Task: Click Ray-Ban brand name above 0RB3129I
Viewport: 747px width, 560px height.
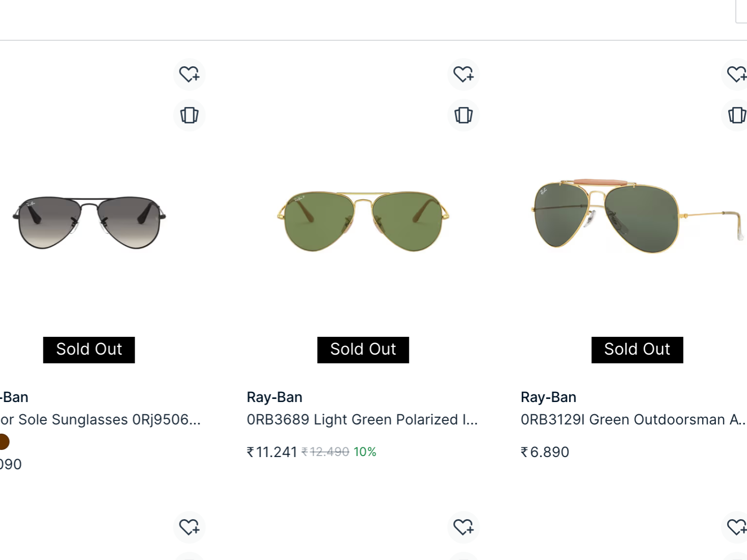Action: [x=549, y=397]
